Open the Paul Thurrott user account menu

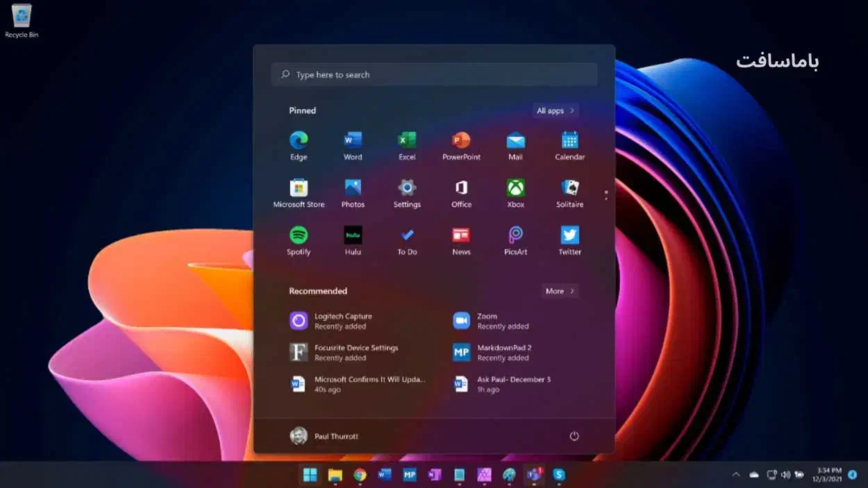(x=324, y=436)
